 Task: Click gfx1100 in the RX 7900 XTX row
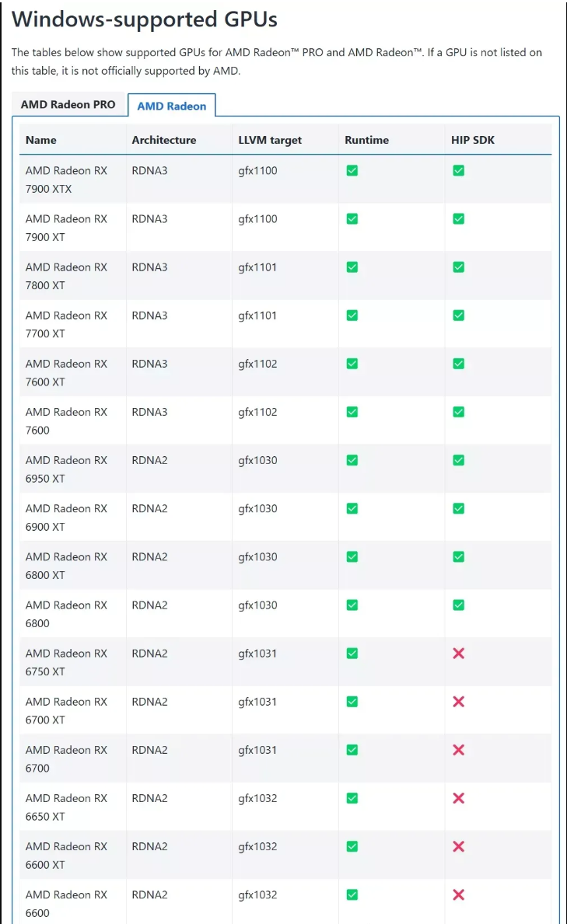258,171
